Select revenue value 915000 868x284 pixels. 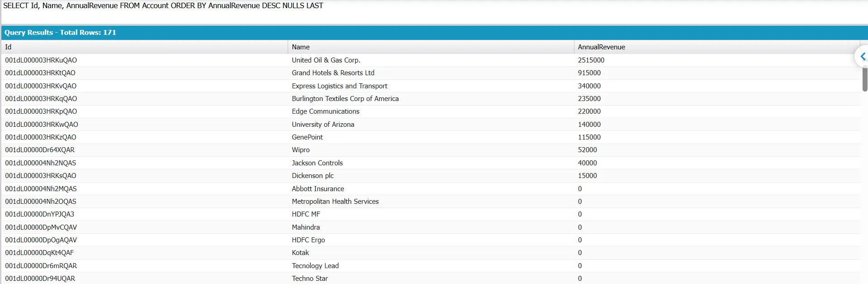(589, 73)
